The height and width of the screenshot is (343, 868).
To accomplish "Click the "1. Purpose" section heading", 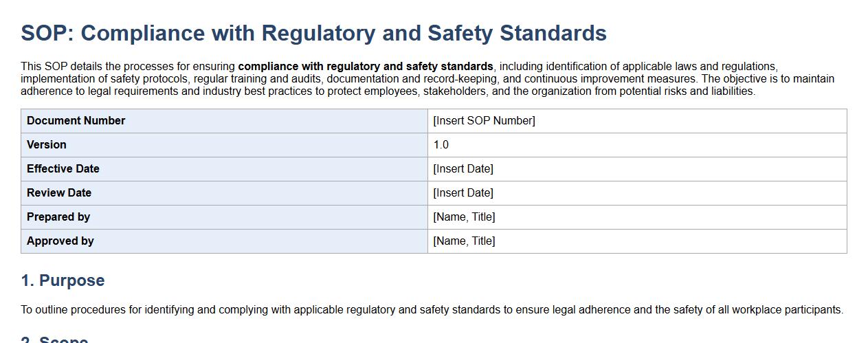I will coord(63,280).
